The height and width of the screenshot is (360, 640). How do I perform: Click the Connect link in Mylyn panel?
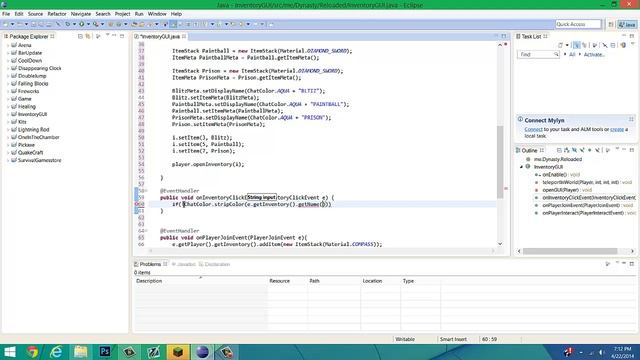point(533,129)
